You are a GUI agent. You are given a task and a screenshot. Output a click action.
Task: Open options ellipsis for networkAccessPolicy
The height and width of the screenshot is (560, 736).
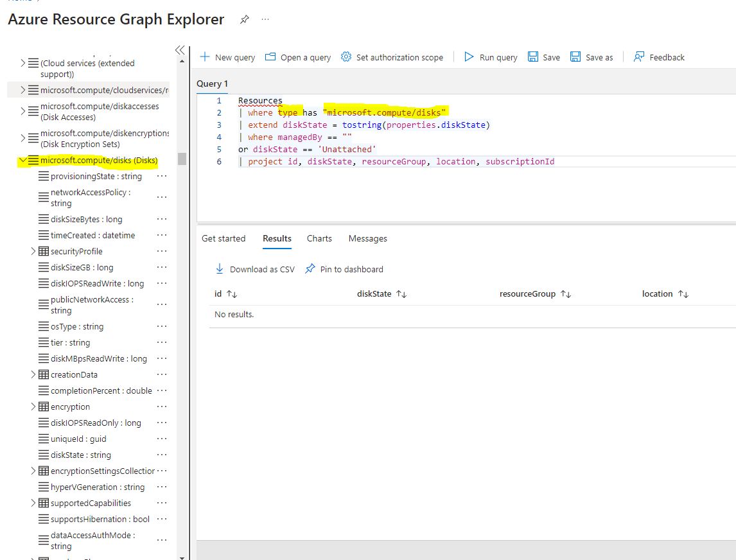pos(162,197)
